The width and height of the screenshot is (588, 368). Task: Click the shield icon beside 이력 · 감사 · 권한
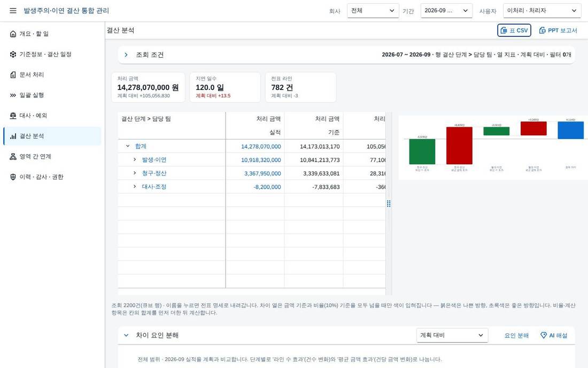[x=13, y=177]
